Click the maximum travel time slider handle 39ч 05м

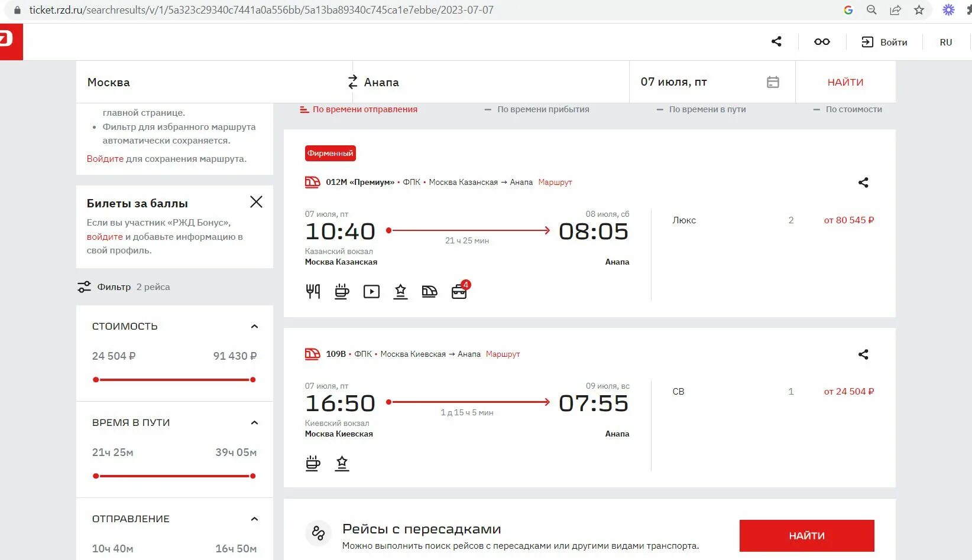pyautogui.click(x=253, y=476)
